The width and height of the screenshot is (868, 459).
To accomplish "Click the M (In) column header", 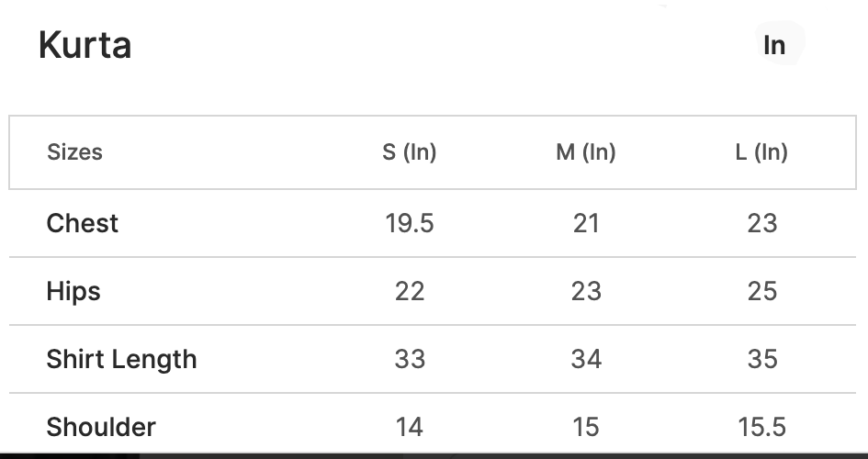I will coord(586,152).
